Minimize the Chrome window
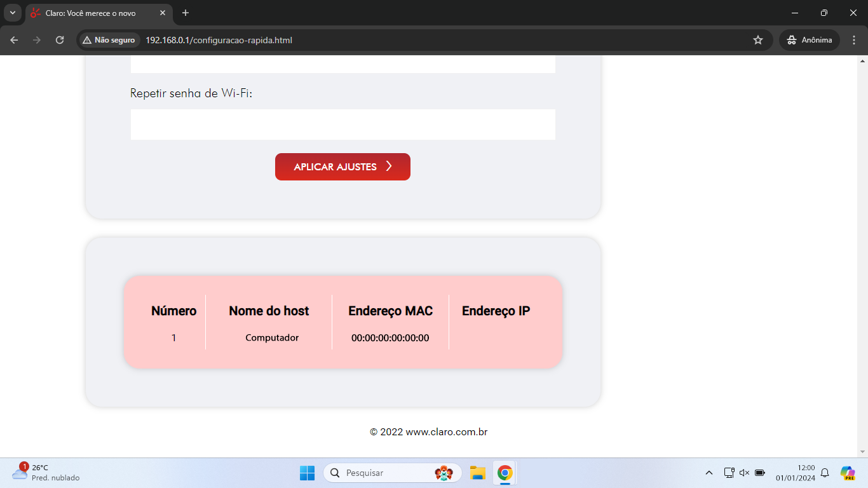 (795, 13)
